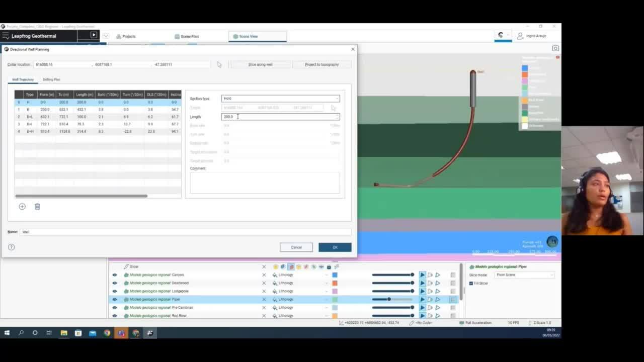Toggle visibility of Canyon layer

pos(114,275)
